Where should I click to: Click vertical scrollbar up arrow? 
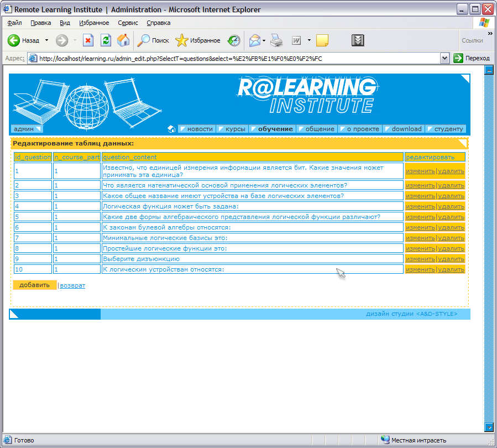coord(489,70)
